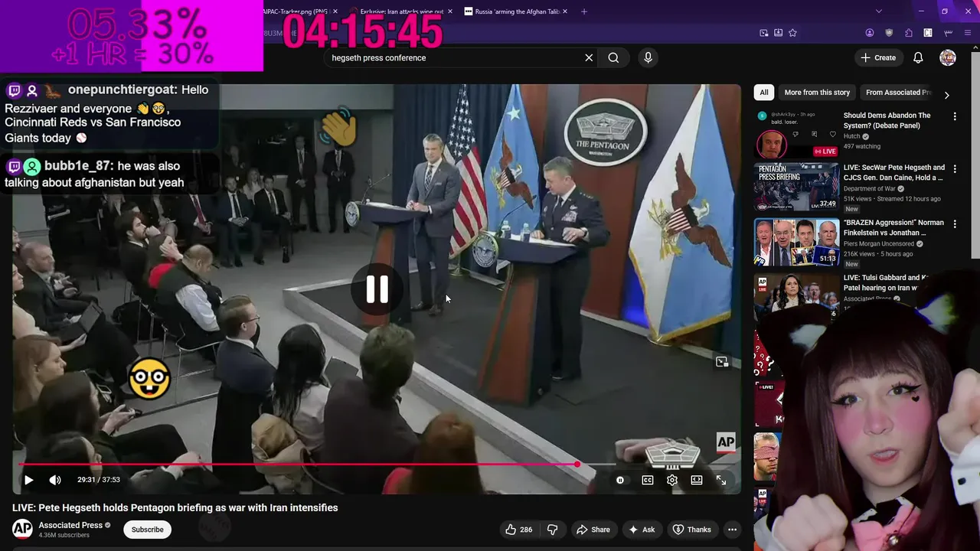Open the Create button menu
The width and height of the screenshot is (980, 551).
(x=878, y=57)
